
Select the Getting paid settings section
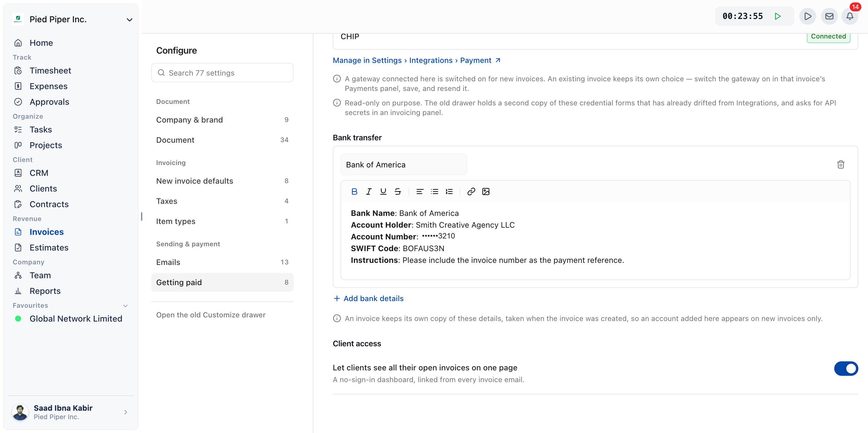point(222,282)
